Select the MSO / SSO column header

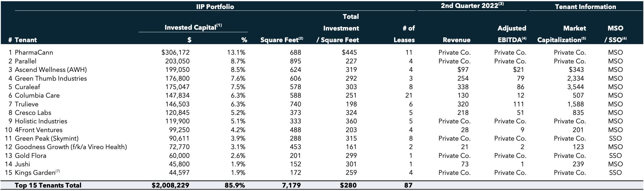[615, 34]
